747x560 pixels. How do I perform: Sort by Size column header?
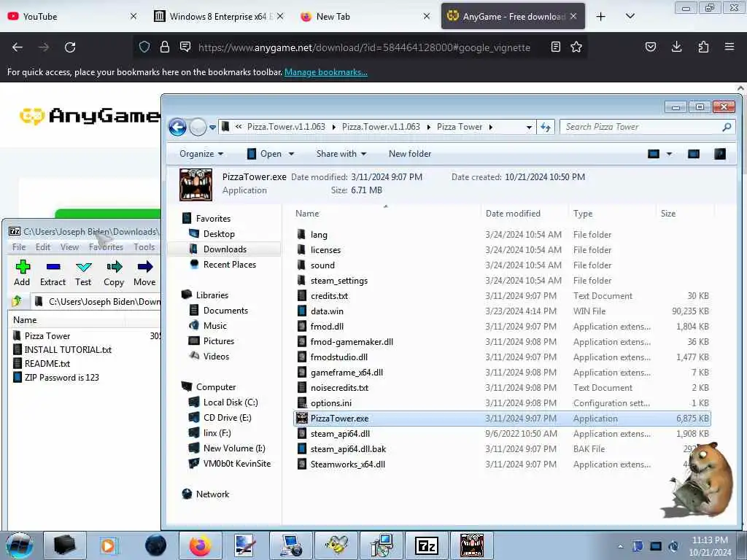pos(684,214)
